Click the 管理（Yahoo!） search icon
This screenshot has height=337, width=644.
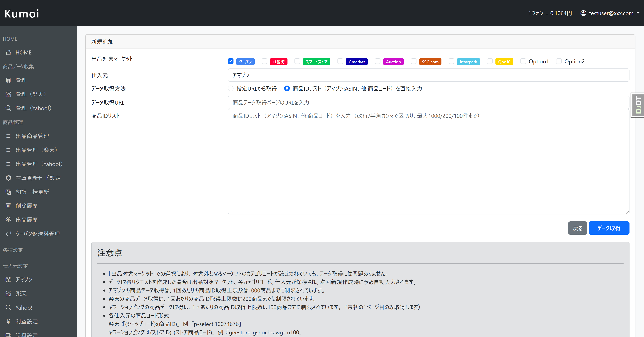(9, 108)
